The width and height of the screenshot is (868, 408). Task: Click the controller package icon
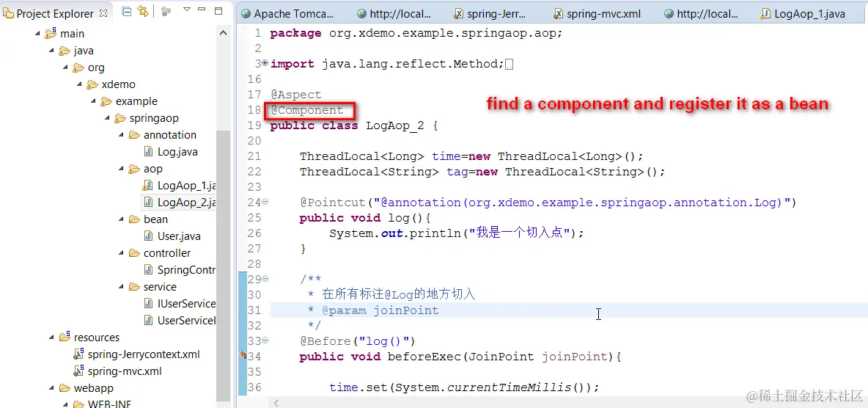pos(134,253)
